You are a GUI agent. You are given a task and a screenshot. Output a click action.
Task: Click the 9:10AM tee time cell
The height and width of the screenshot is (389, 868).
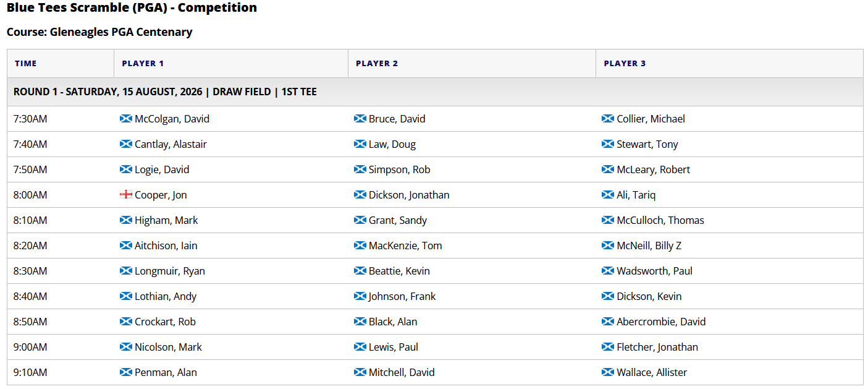61,372
